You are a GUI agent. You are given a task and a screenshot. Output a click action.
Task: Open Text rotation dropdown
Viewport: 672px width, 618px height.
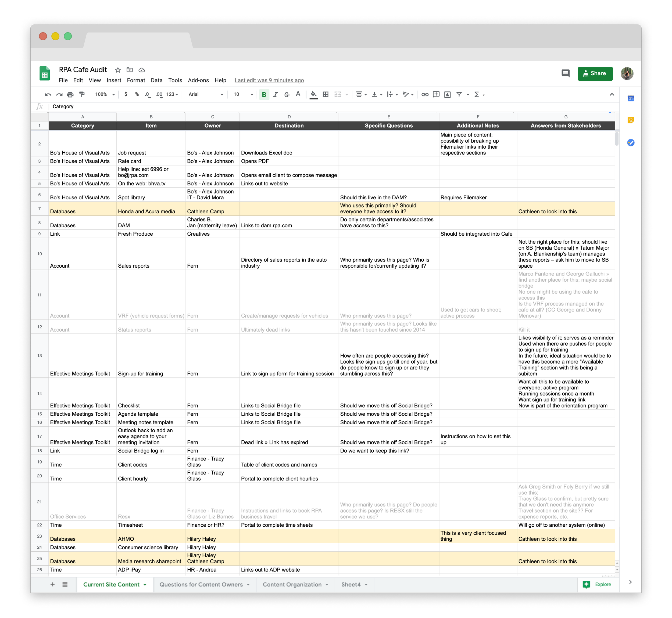point(408,95)
